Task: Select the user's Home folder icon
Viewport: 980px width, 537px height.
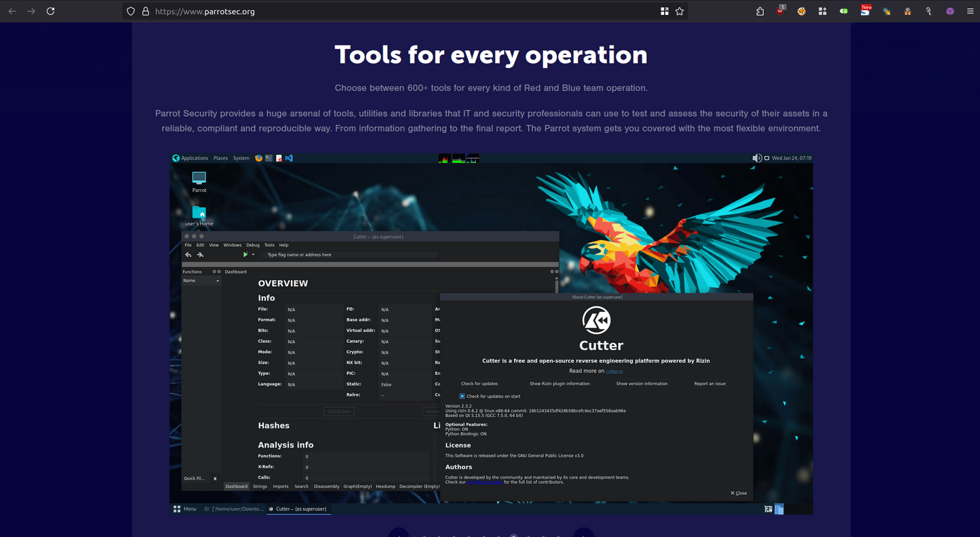Action: tap(199, 216)
